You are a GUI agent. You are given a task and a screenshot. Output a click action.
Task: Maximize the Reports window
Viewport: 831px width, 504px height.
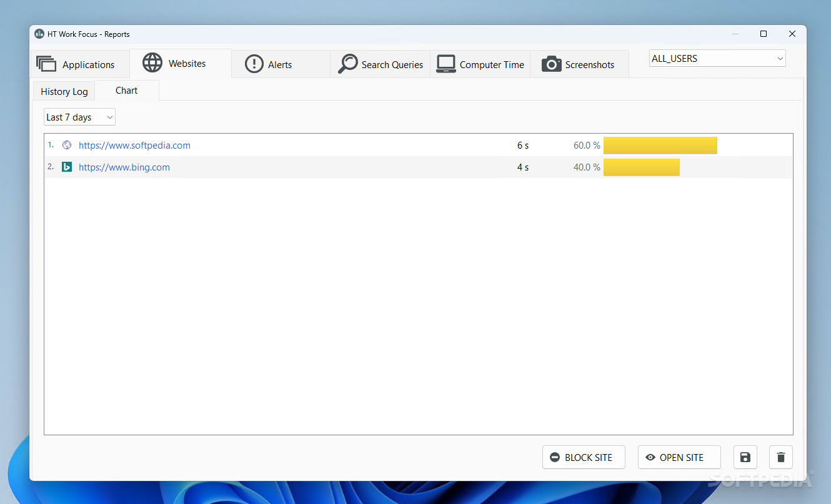[764, 34]
